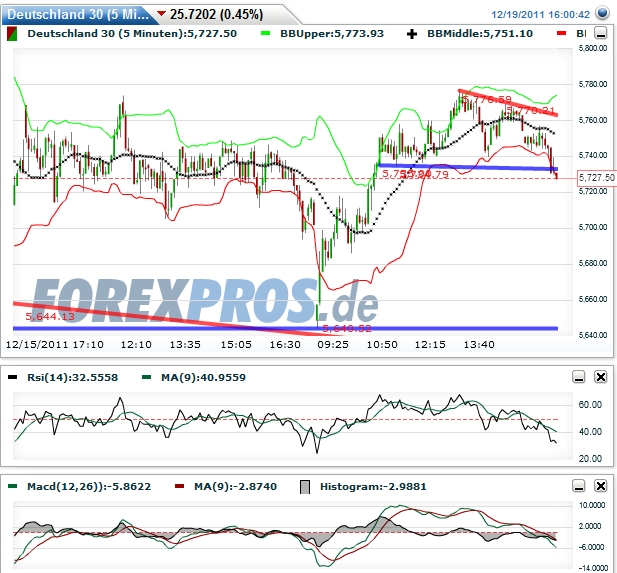Click the 5,680.00 price axis label

593,263
